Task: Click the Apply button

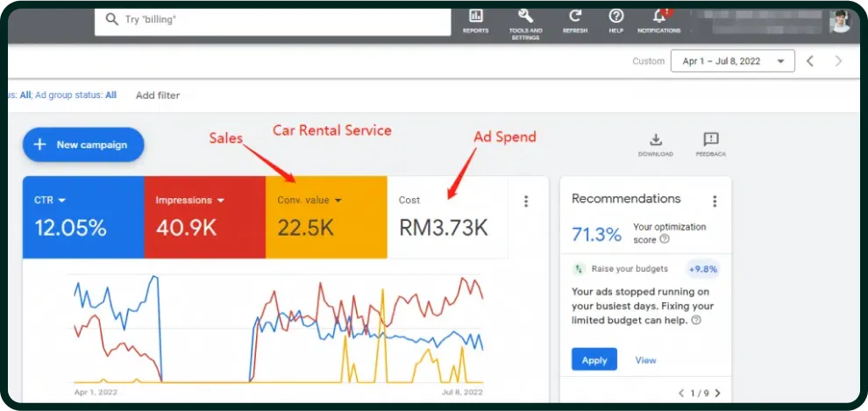Action: [594, 359]
